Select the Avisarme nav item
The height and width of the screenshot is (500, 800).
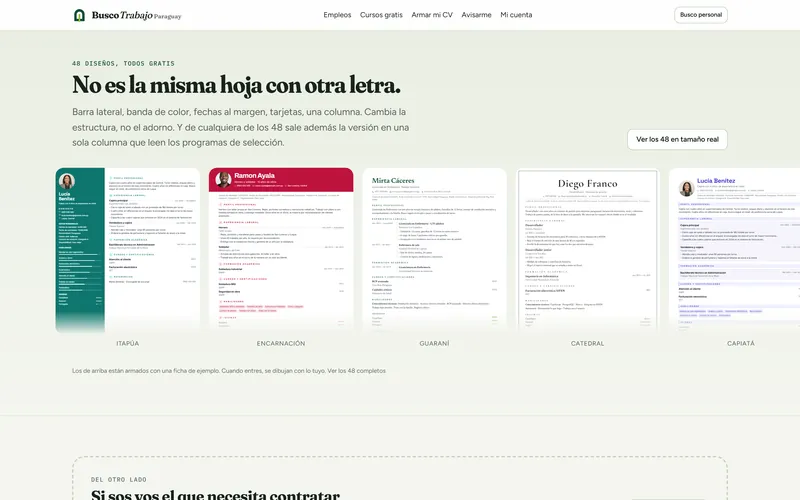point(477,15)
